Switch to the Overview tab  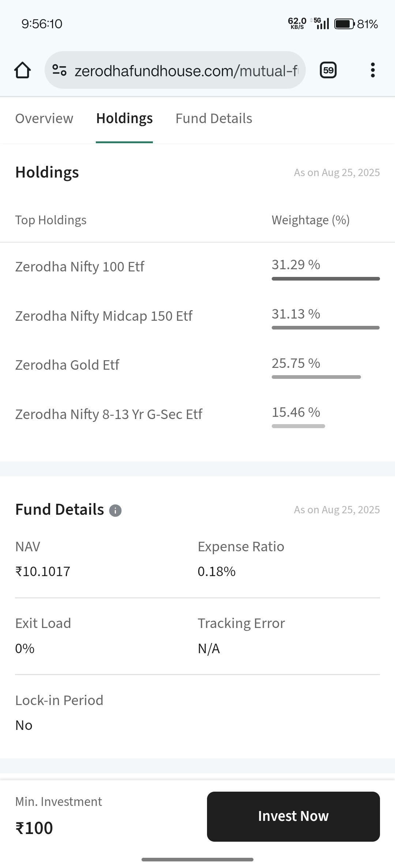[44, 118]
